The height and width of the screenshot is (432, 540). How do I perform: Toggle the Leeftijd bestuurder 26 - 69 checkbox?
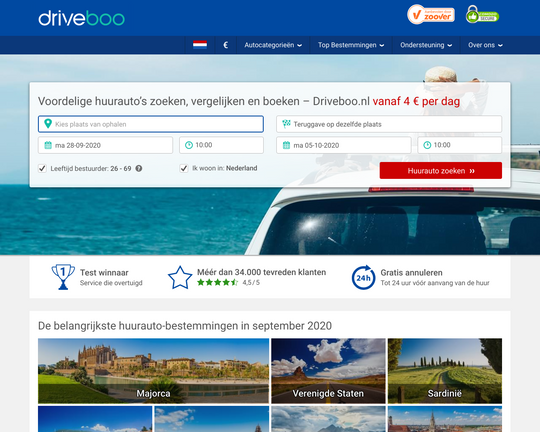(x=42, y=168)
